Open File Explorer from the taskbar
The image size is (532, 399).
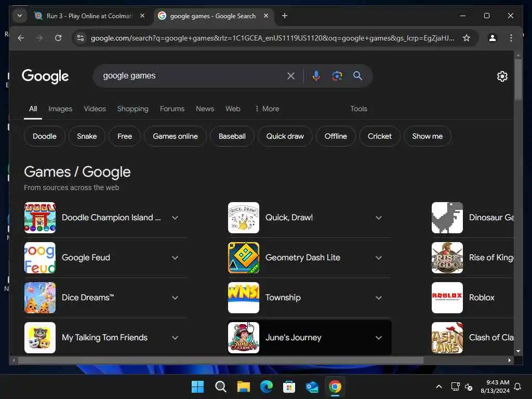[x=243, y=387]
